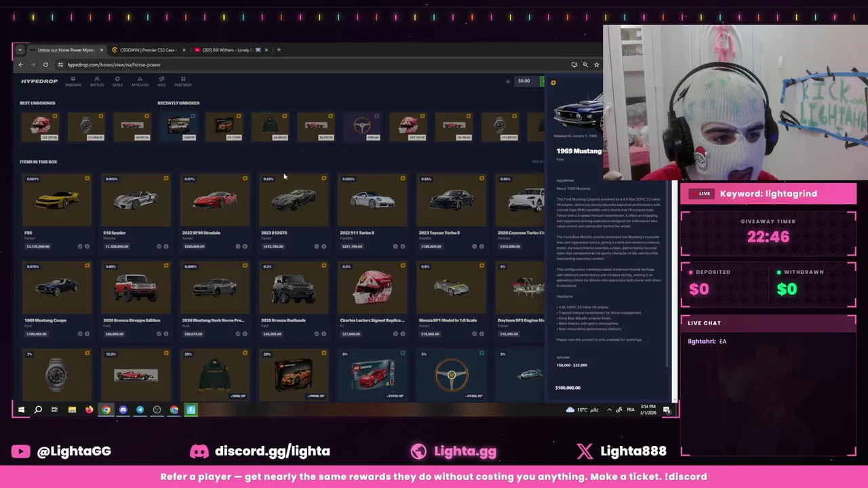Viewport: 868px width, 488px height.
Task: Open the Unboxing nav icon in HypeDrop header
Action: [73, 81]
